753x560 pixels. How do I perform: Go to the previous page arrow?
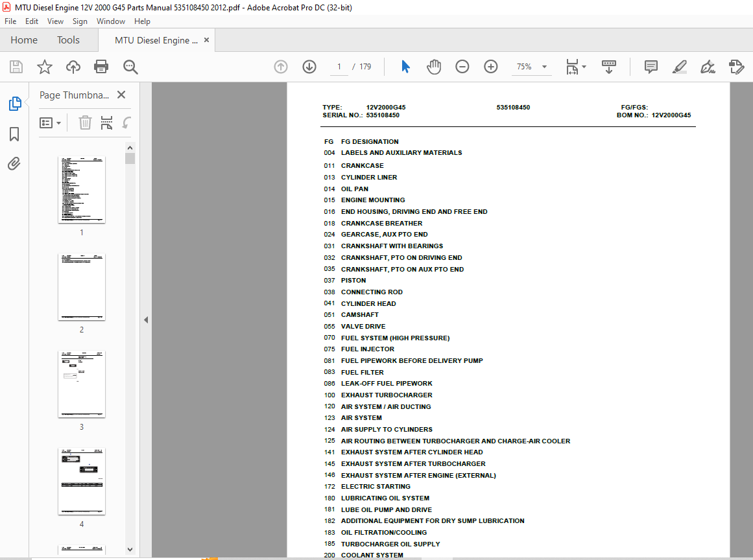[x=281, y=67]
